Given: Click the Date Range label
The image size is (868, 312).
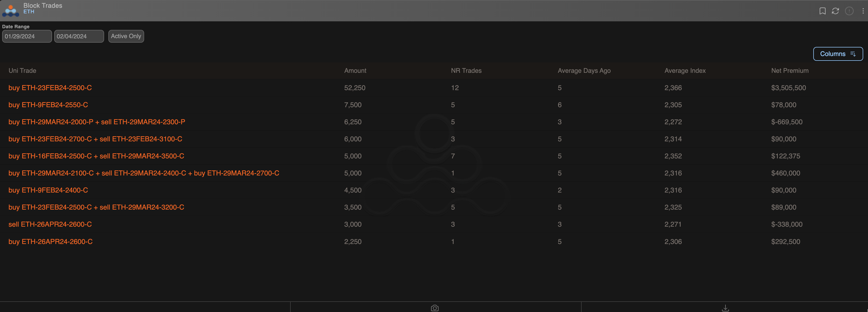Looking at the screenshot, I should coord(16,27).
